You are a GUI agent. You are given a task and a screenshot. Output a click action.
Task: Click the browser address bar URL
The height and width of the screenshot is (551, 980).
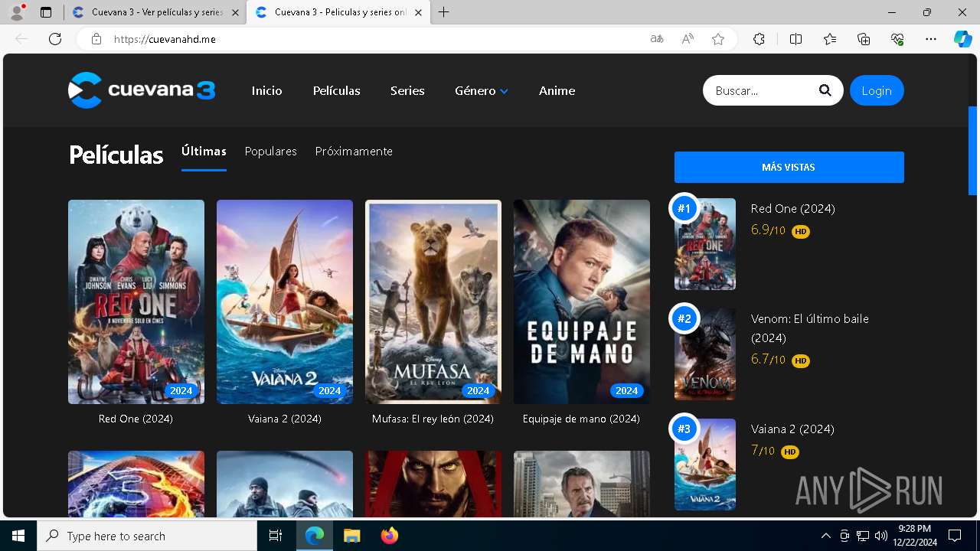pos(165,39)
